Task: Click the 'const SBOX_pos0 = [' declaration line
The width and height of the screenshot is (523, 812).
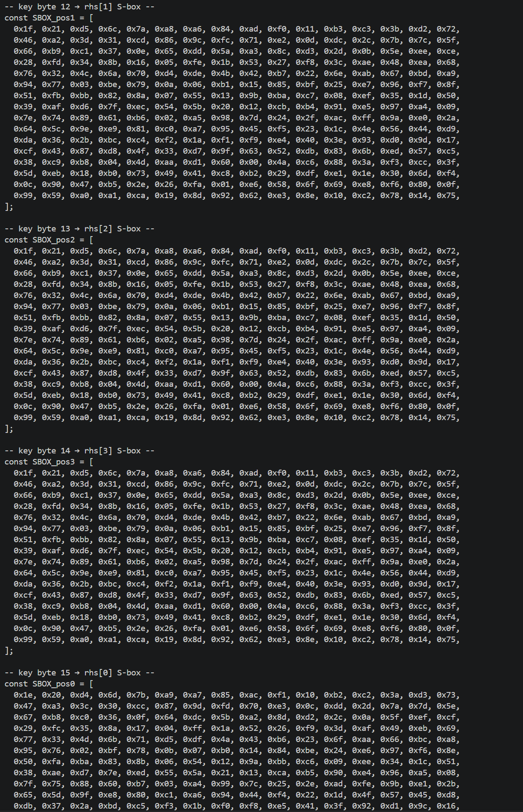Action: 49,684
